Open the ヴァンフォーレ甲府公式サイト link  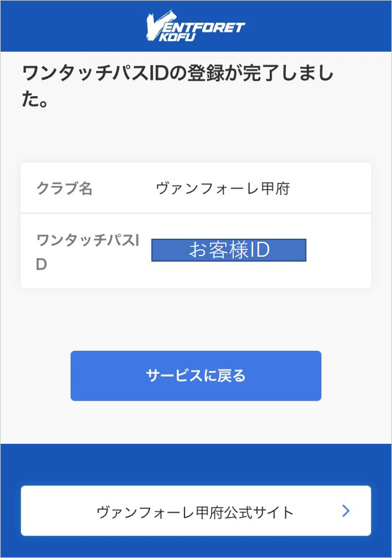pos(196,511)
